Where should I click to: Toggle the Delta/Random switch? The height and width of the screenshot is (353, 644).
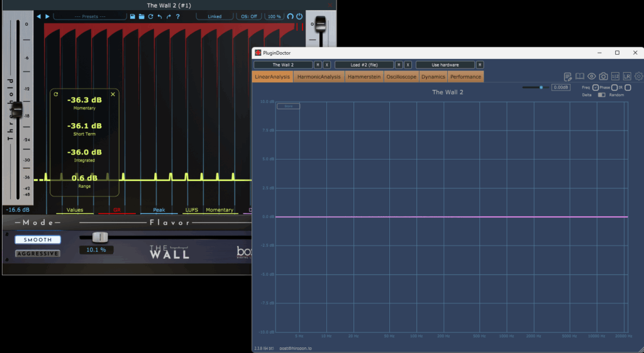(602, 95)
